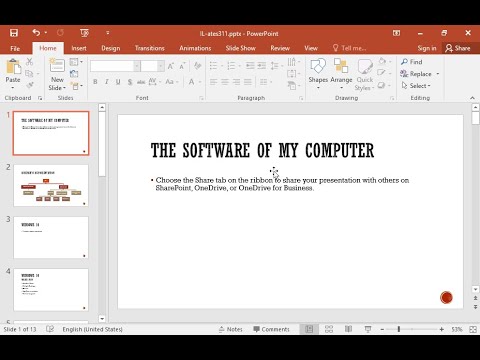Switch to Slide Sorter view
The width and height of the screenshot is (480, 360).
[x=329, y=329]
